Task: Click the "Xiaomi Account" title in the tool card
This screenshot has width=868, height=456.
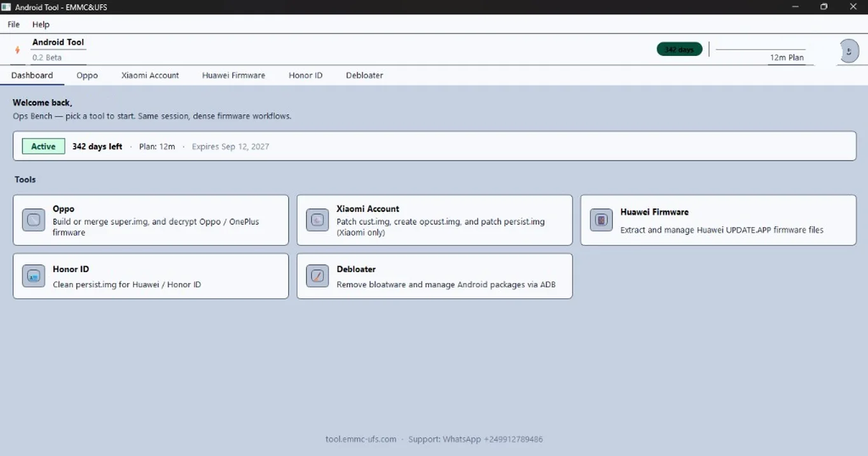Action: pyautogui.click(x=368, y=209)
